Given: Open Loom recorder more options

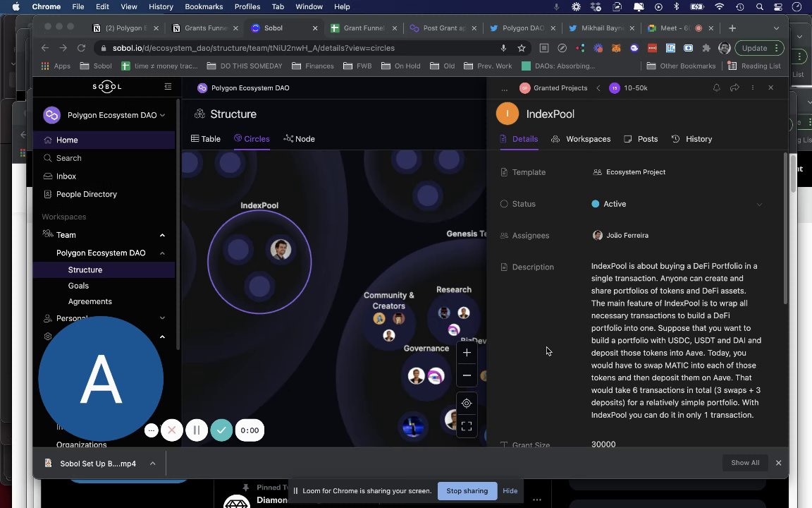Looking at the screenshot, I should (152, 430).
